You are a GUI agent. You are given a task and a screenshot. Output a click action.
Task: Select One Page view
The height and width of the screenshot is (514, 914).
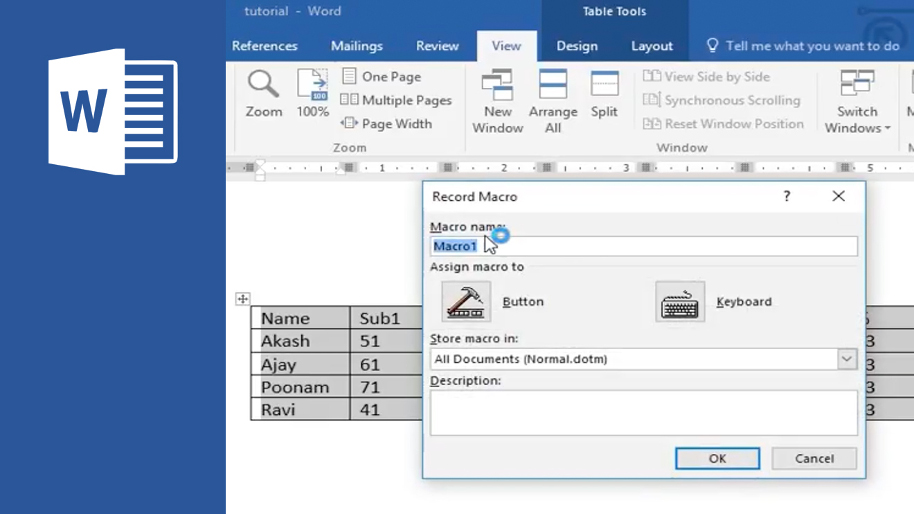pos(382,76)
